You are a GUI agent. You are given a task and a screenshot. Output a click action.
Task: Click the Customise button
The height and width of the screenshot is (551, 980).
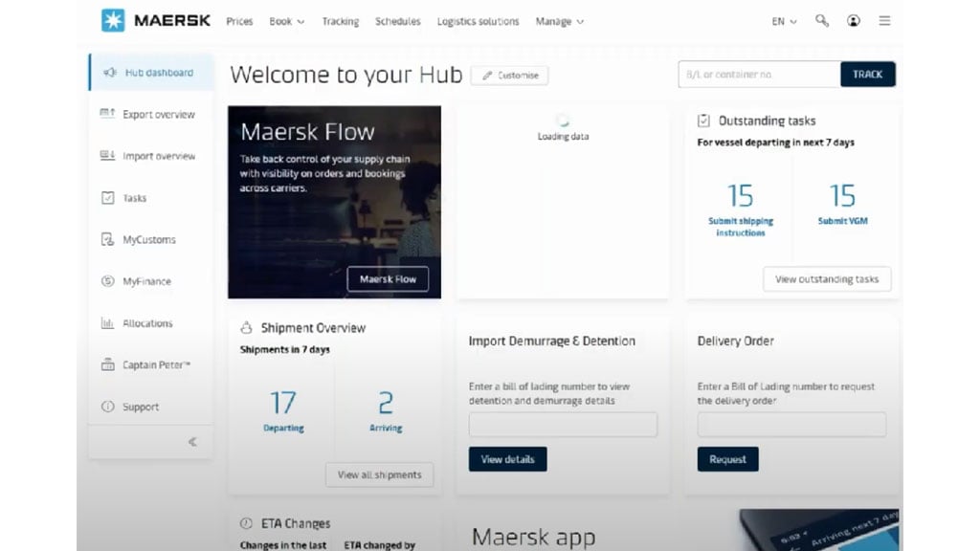click(509, 75)
